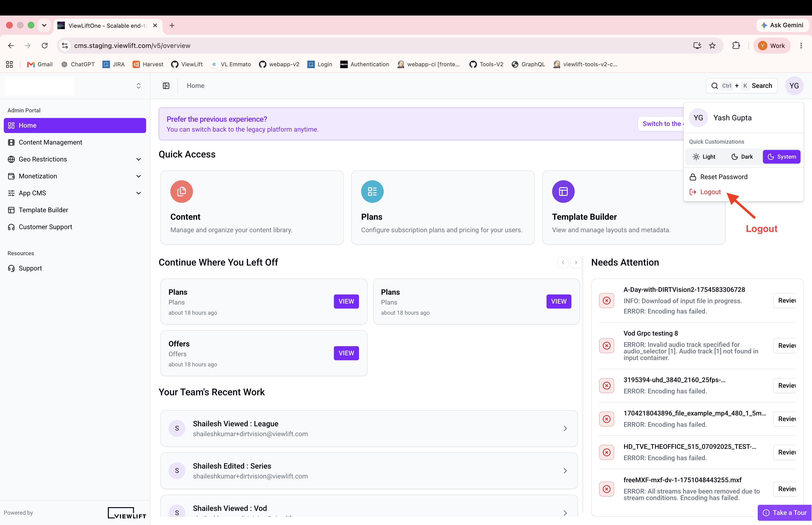This screenshot has height=525, width=812.
Task: Click the Take a Tour button
Action: point(785,513)
